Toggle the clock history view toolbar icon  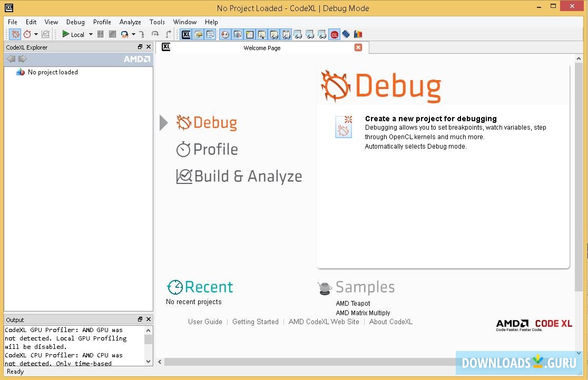tap(225, 34)
